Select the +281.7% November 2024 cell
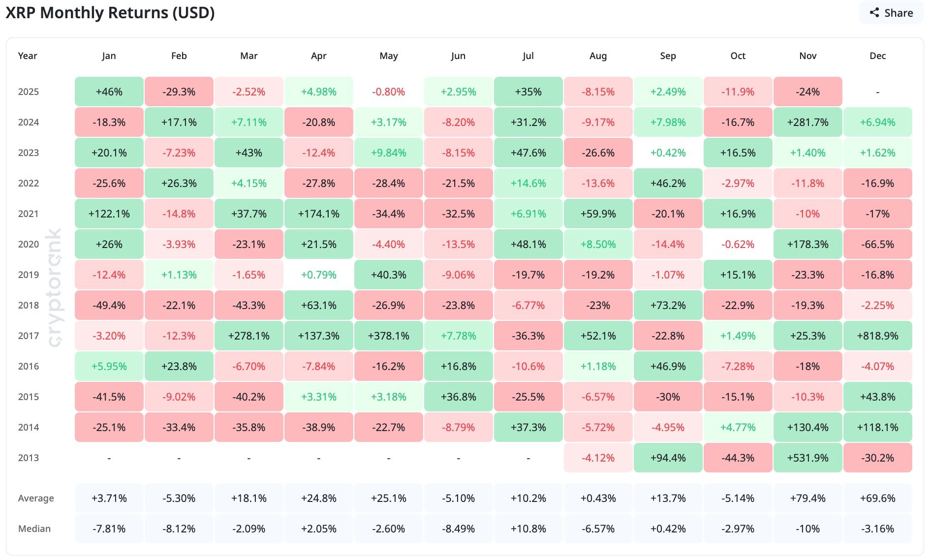Image resolution: width=930 pixels, height=560 pixels. pyautogui.click(x=807, y=123)
